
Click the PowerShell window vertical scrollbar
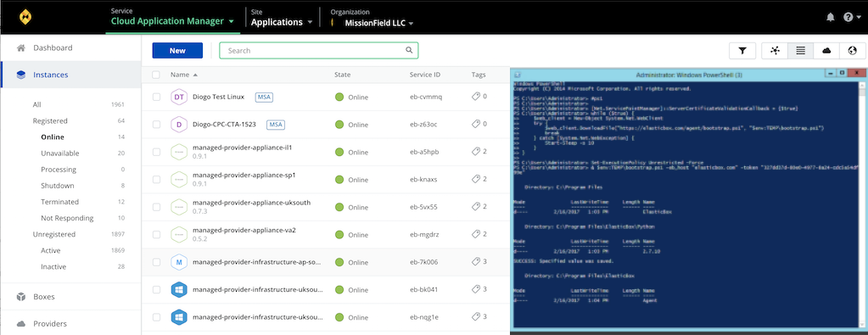[862, 204]
